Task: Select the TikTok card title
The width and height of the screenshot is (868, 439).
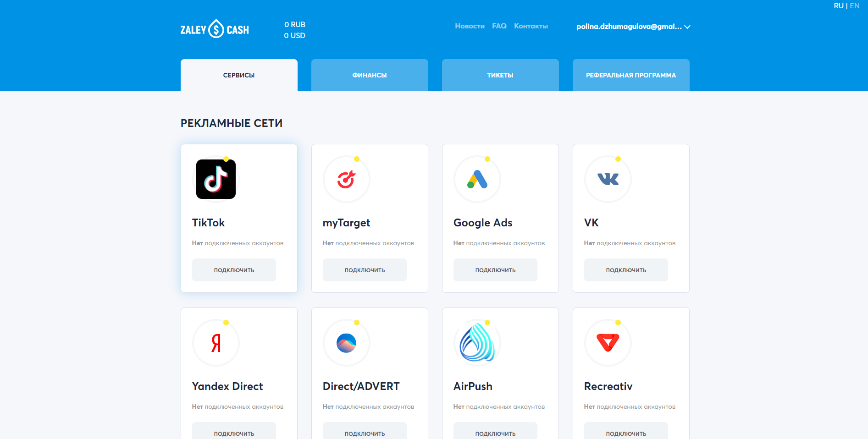Action: [208, 223]
